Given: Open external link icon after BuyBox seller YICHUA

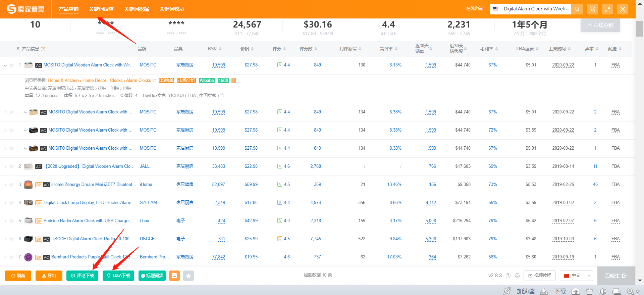Looking at the screenshot, I should tap(222, 96).
